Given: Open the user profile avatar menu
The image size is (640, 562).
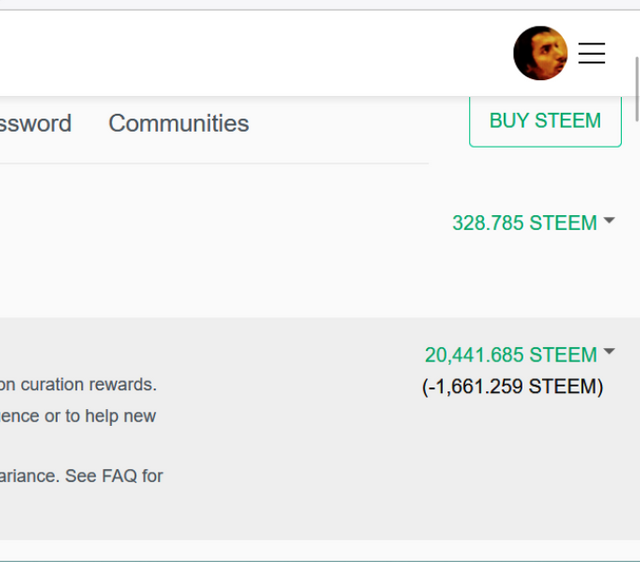Looking at the screenshot, I should tap(540, 53).
